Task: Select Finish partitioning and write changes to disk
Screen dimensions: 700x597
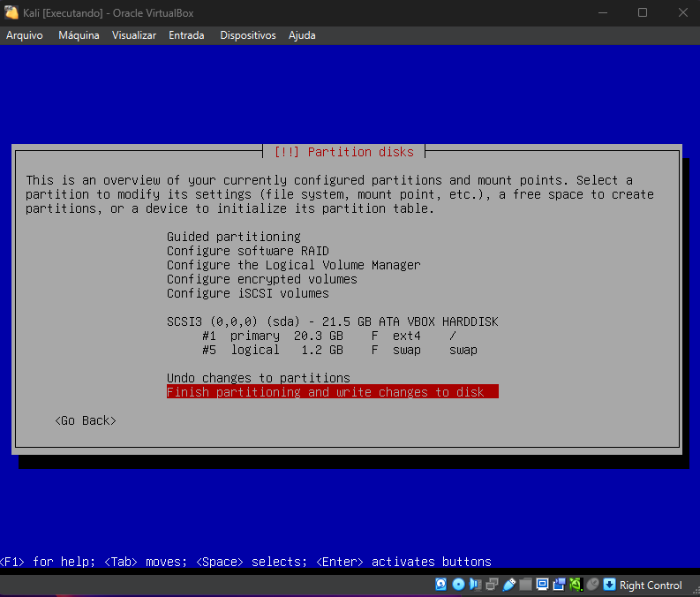Action: tap(332, 392)
